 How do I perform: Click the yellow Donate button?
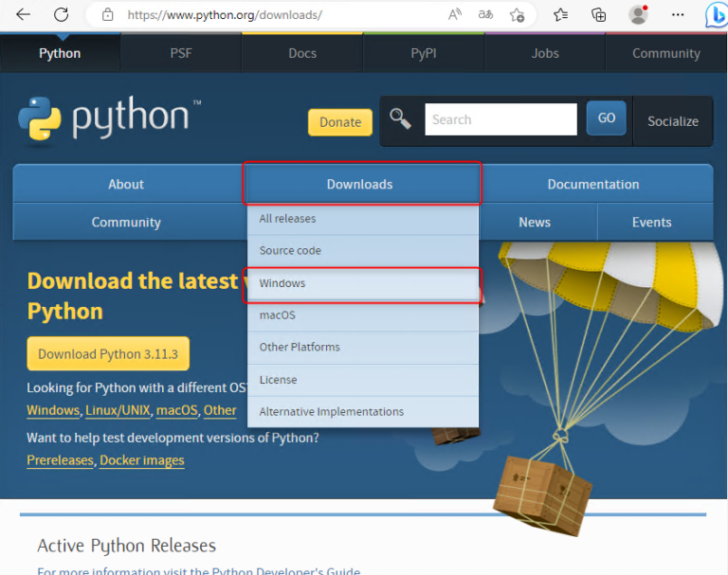click(x=340, y=122)
